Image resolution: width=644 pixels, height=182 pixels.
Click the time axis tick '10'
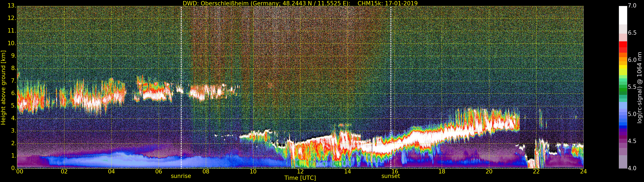[x=253, y=172]
